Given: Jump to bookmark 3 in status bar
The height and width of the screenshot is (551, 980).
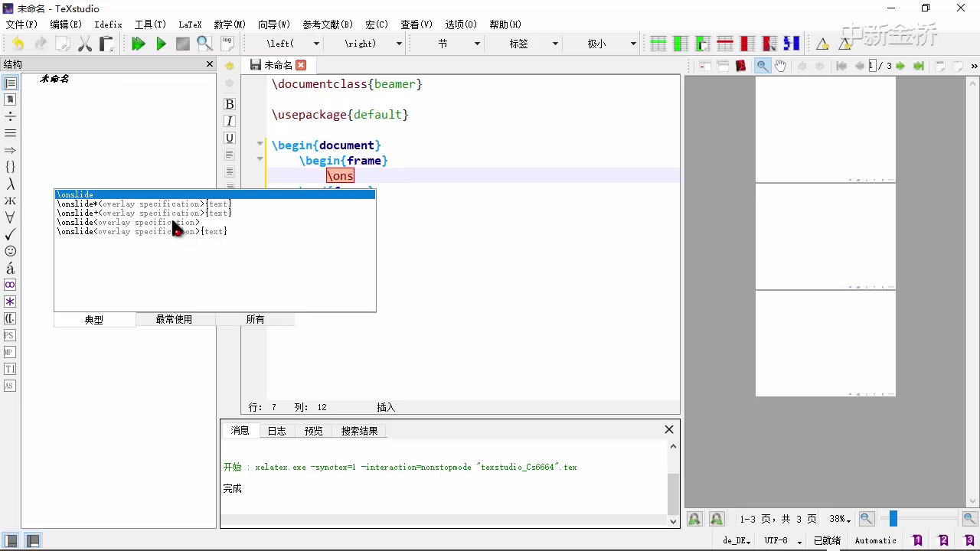Looking at the screenshot, I should point(969,540).
